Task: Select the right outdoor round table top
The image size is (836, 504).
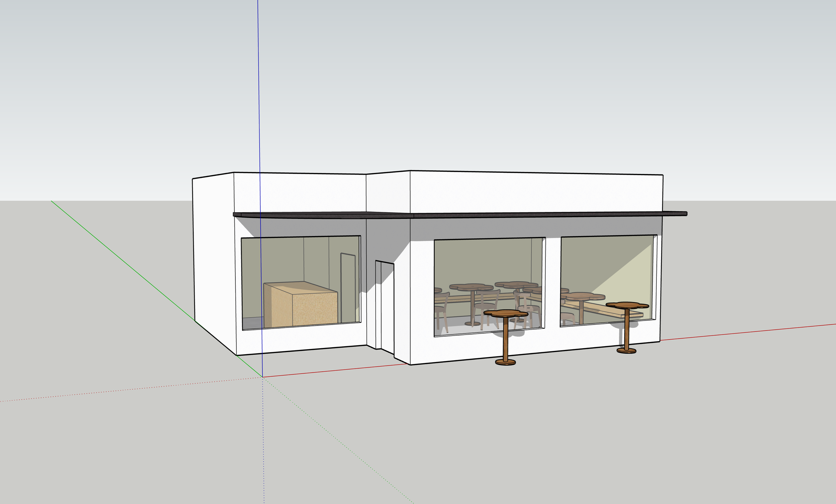Action: [x=627, y=305]
